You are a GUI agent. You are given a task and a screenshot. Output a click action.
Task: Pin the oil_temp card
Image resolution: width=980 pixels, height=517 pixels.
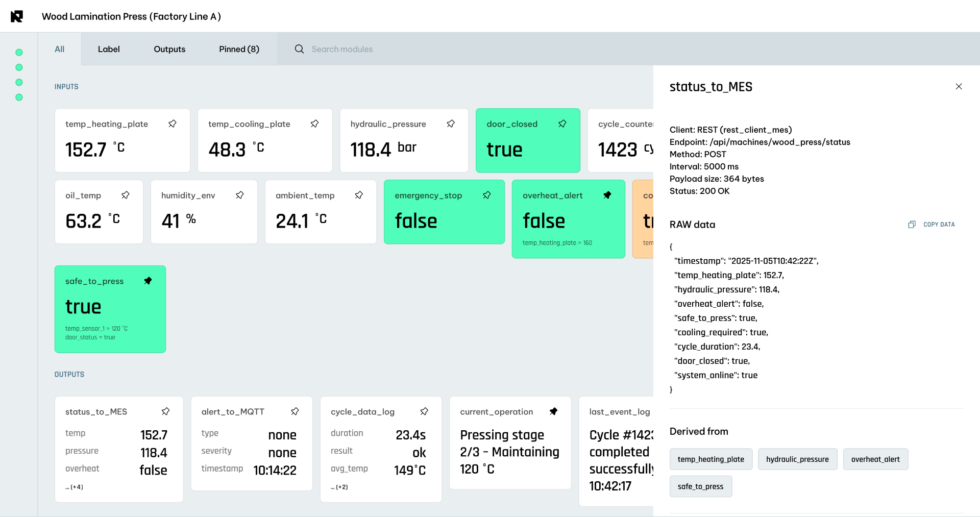(x=126, y=195)
